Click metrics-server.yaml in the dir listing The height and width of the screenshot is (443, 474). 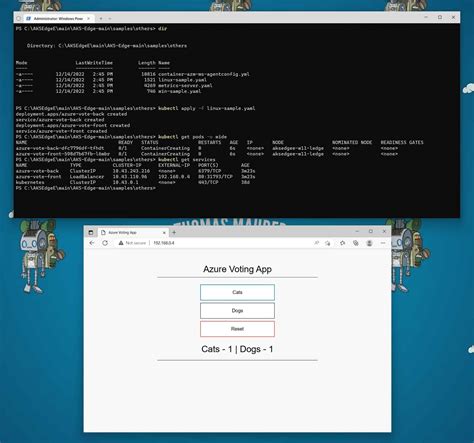tap(185, 86)
